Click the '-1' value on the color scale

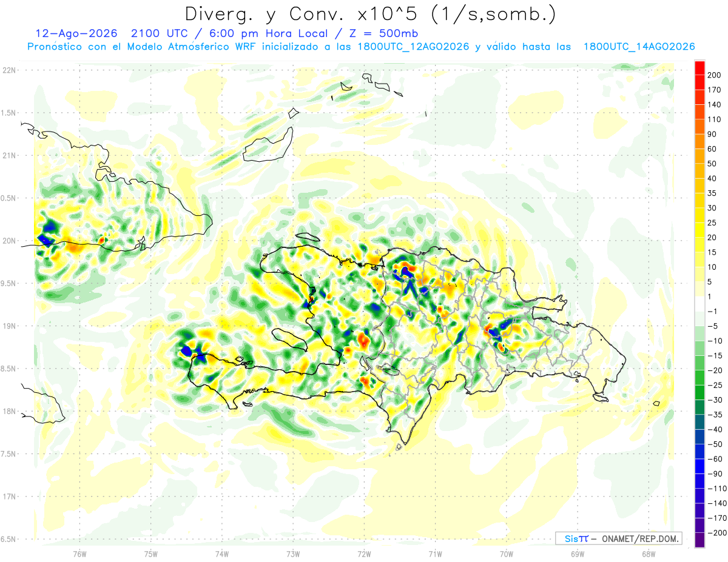(x=712, y=311)
